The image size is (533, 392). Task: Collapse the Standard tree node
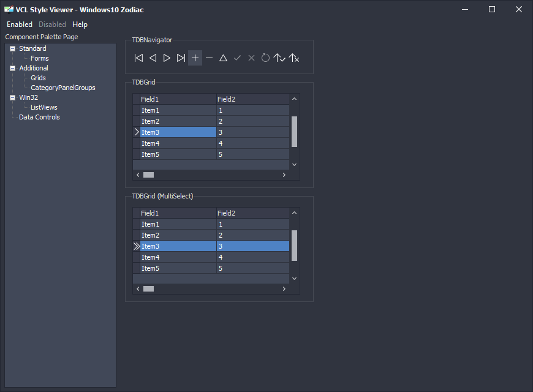(13, 48)
